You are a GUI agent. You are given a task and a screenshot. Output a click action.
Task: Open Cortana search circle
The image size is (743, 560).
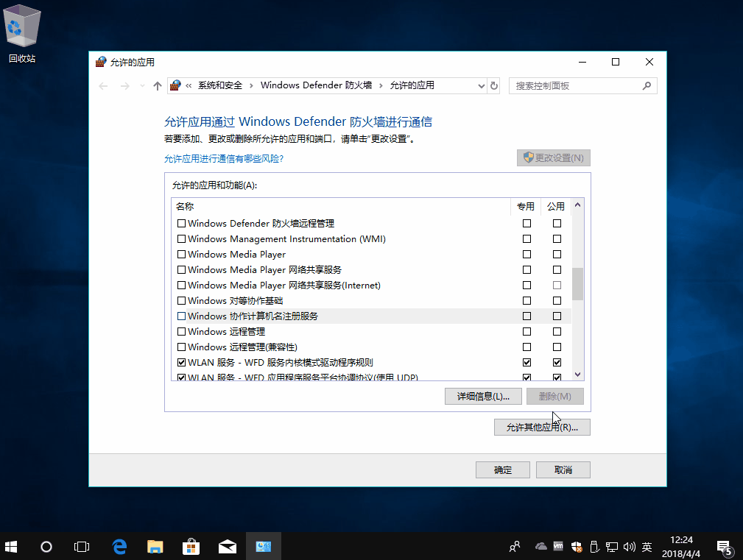coord(46,547)
